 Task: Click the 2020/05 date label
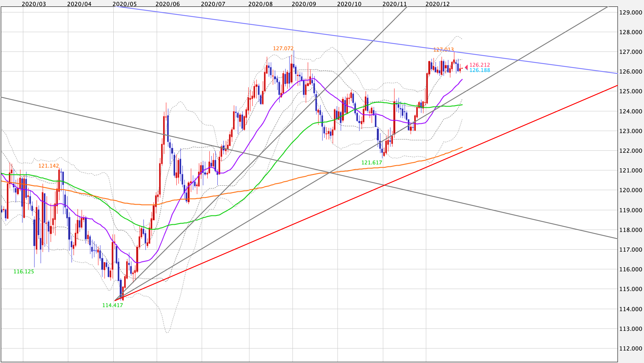pos(125,4)
